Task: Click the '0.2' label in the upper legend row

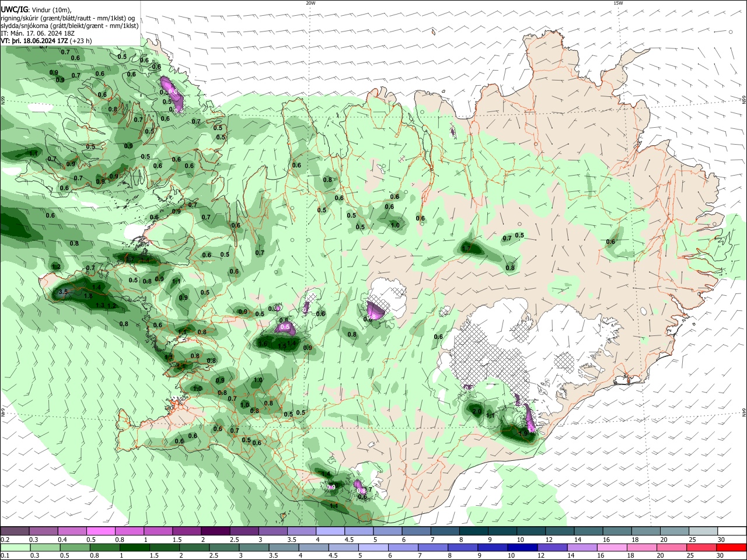Action: [5, 540]
